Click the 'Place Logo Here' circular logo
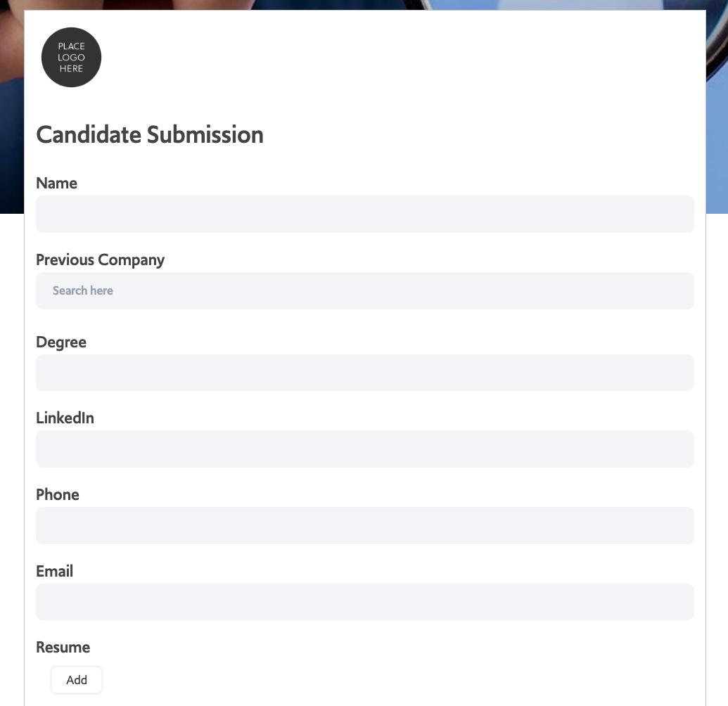The width and height of the screenshot is (728, 706). [x=71, y=57]
